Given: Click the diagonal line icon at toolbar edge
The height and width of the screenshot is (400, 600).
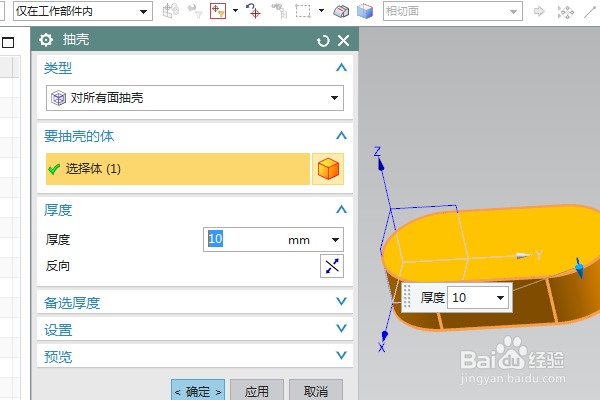Looking at the screenshot, I should coord(590,11).
